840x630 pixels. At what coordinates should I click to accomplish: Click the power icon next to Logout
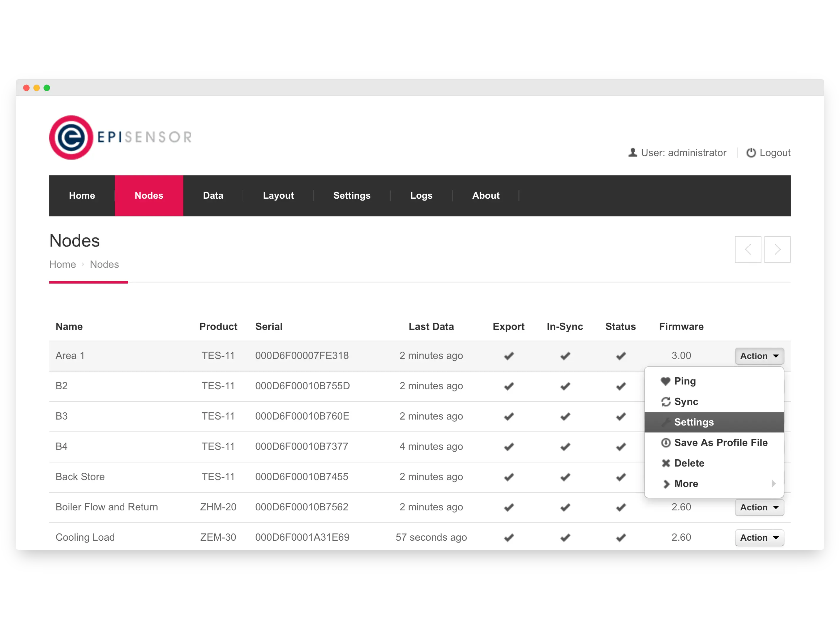[x=751, y=152]
